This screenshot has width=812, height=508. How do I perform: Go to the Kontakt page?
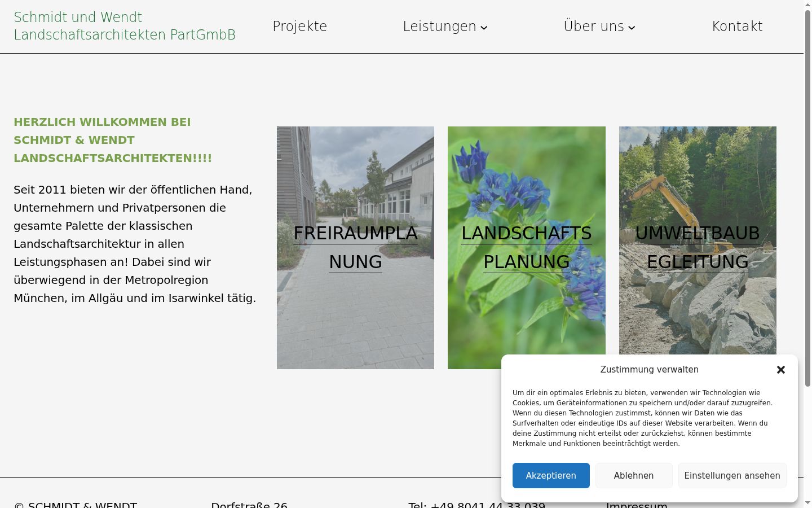click(737, 27)
